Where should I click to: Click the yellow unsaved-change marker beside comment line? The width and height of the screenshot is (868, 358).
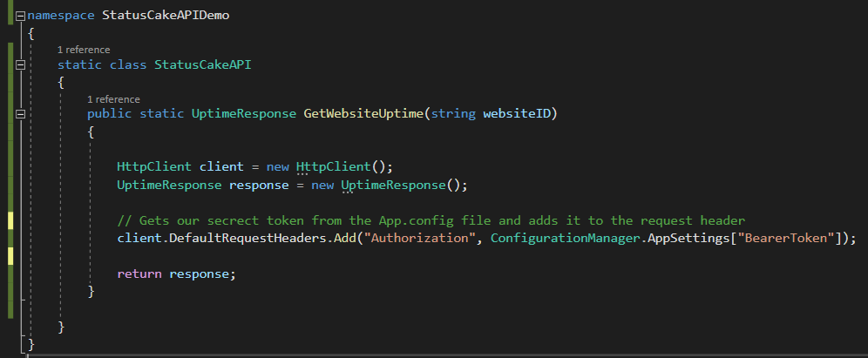[10, 220]
